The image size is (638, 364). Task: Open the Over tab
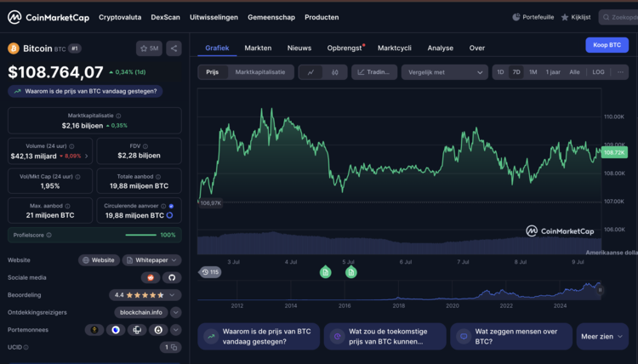(477, 48)
